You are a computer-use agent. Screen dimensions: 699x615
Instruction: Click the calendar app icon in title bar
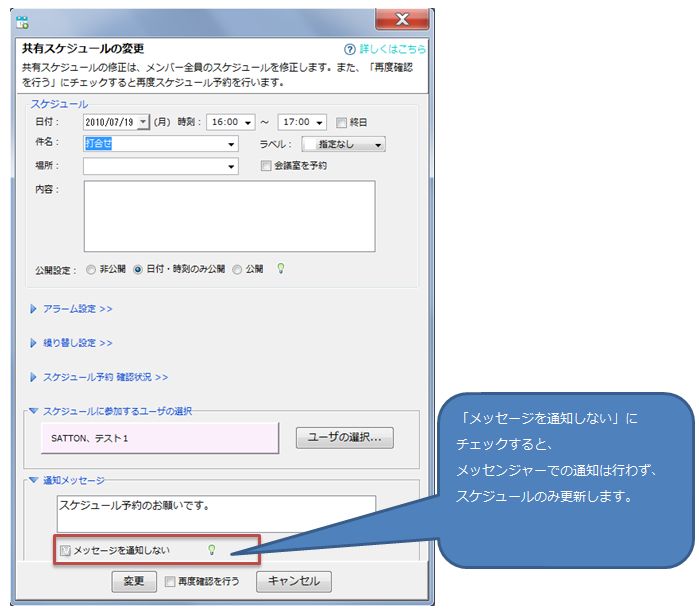(x=22, y=22)
